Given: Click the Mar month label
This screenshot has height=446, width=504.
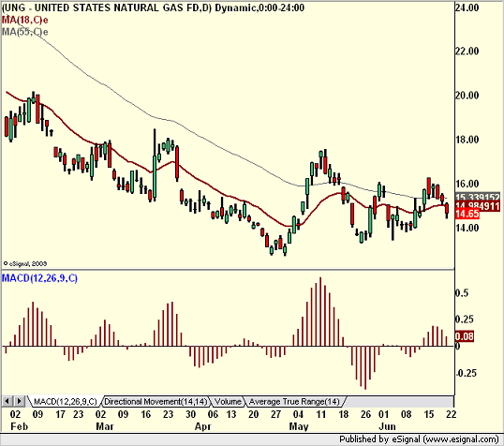Looking at the screenshot, I should pyautogui.click(x=105, y=426).
